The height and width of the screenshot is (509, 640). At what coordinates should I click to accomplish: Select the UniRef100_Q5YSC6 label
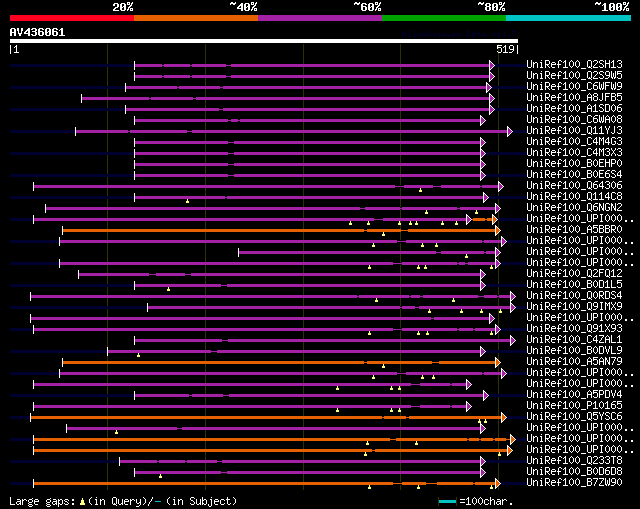[574, 417]
